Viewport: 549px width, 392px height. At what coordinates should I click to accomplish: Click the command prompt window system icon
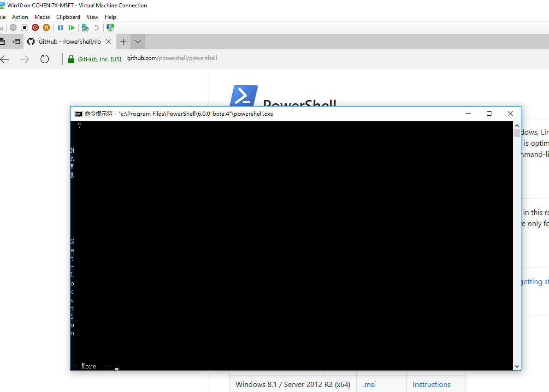[79, 114]
